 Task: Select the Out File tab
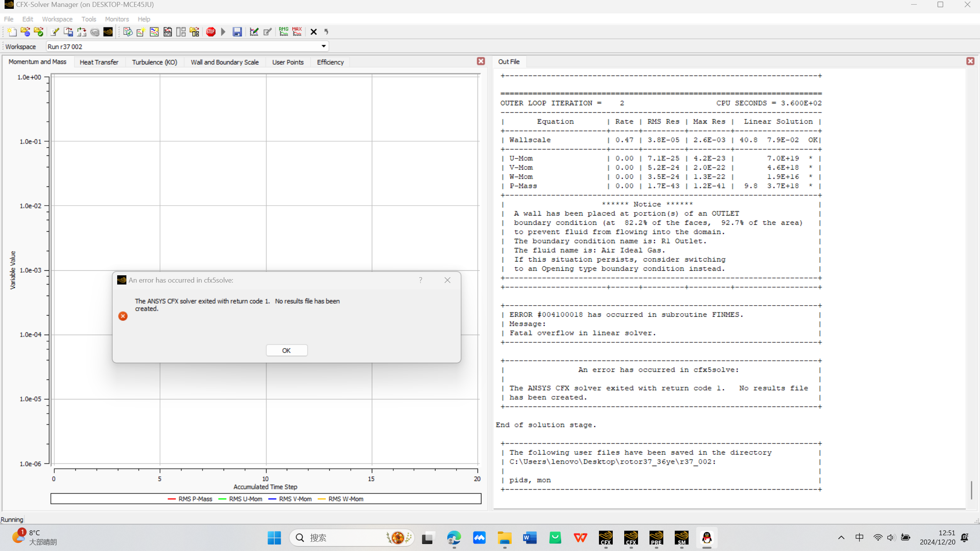point(509,62)
